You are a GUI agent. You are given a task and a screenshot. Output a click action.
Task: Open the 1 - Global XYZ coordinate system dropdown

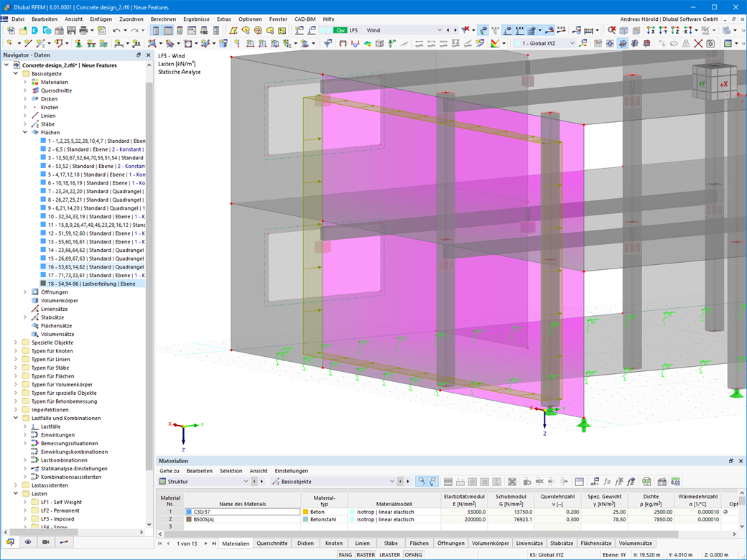(572, 43)
